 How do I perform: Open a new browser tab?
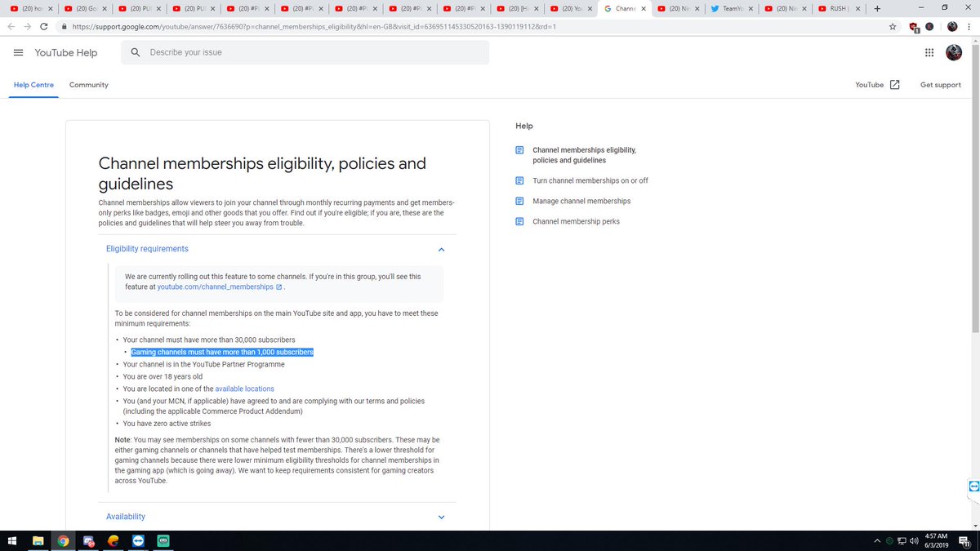pyautogui.click(x=877, y=9)
